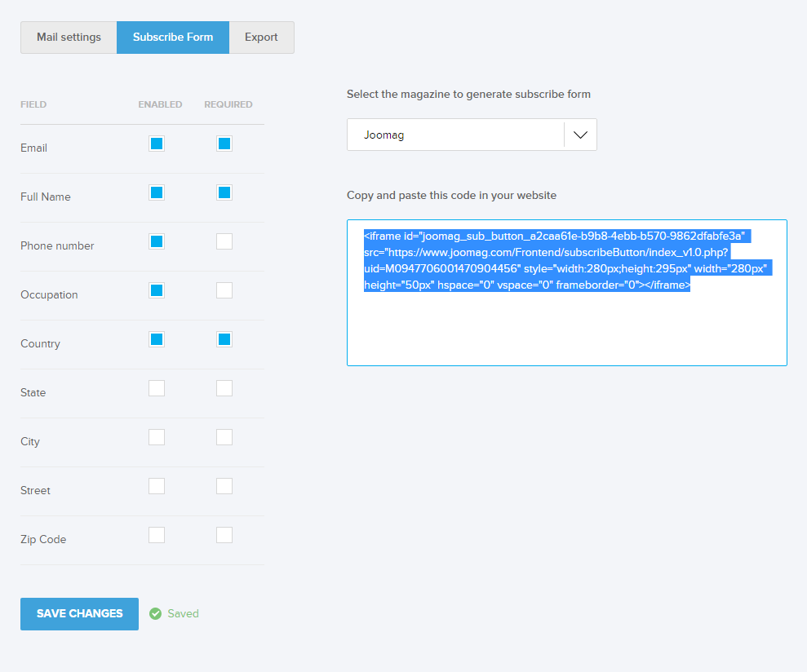The width and height of the screenshot is (807, 672).
Task: Open the Export tab
Action: click(x=261, y=38)
